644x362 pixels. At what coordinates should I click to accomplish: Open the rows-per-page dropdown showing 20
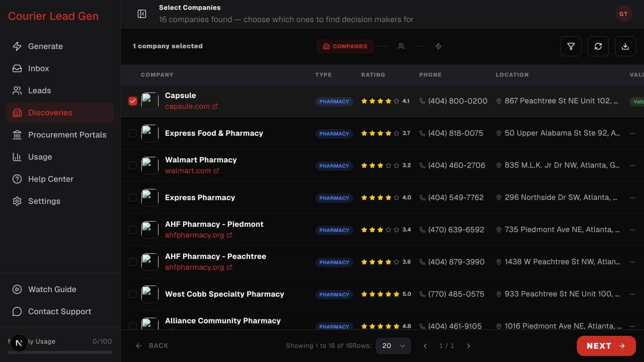393,346
